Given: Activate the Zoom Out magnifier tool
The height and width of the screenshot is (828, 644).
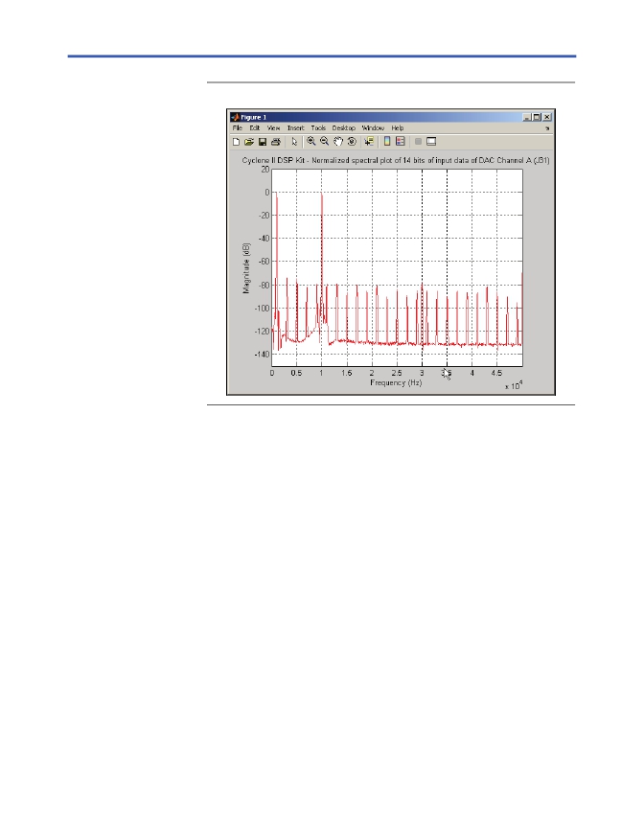Looking at the screenshot, I should [x=325, y=141].
